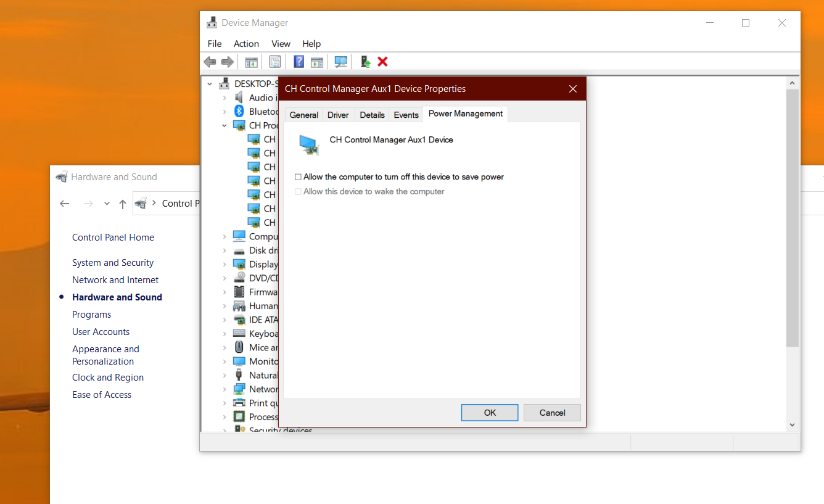The height and width of the screenshot is (504, 824).
Task: Toggle the Show/Hide Console Tree toolbar icon
Action: (x=251, y=62)
